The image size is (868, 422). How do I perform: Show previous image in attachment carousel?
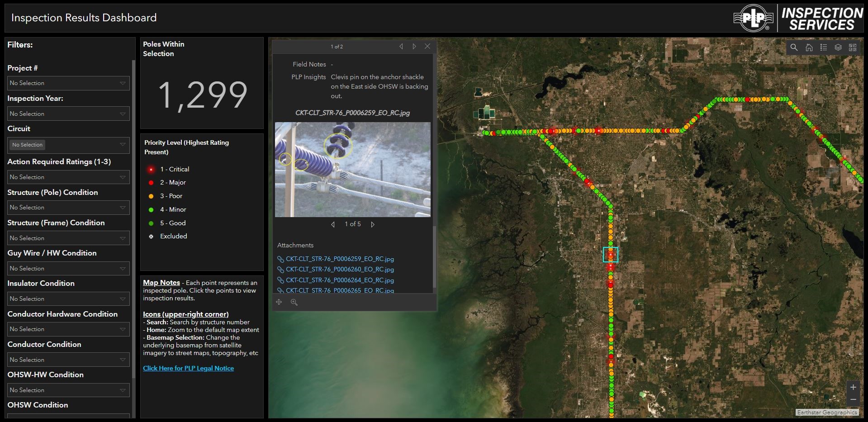333,224
